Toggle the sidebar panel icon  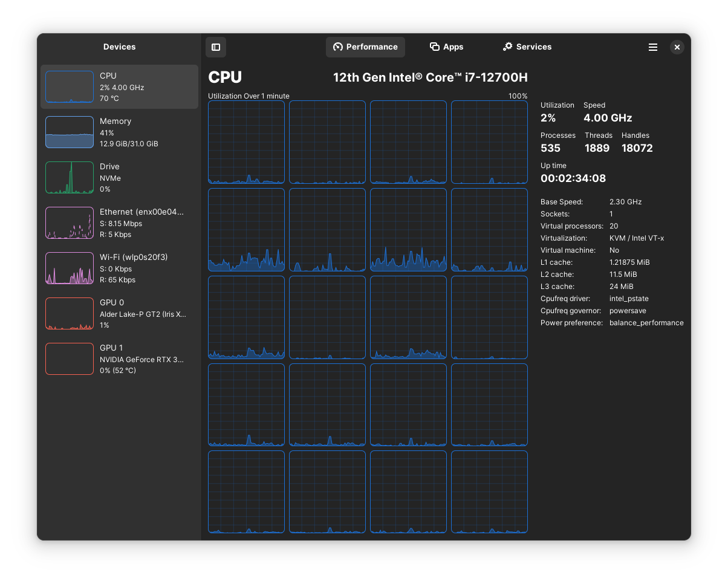216,47
